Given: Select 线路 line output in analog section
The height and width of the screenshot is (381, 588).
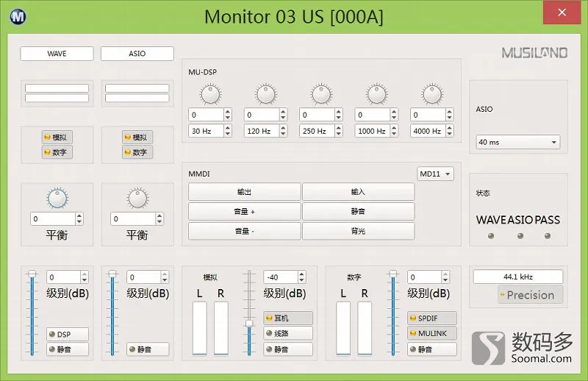Looking at the screenshot, I should 288,333.
